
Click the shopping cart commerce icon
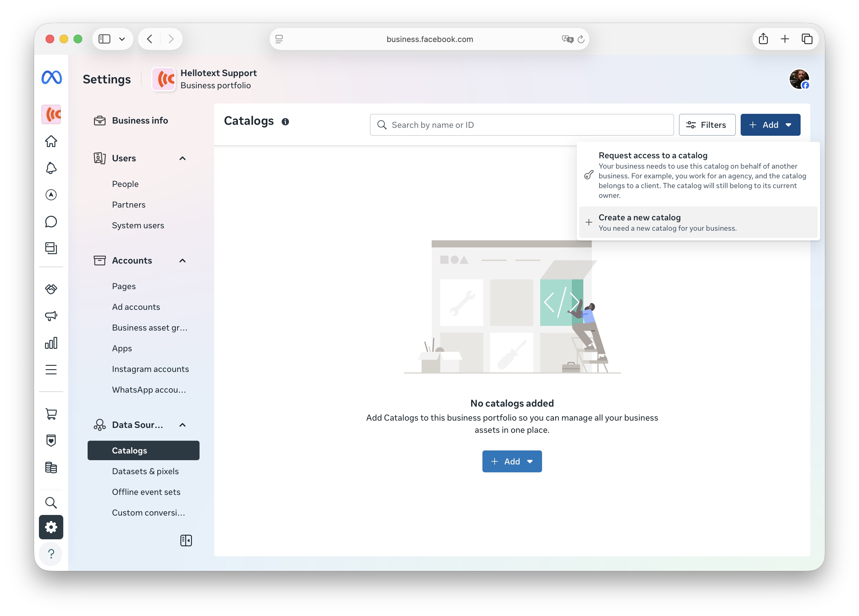51,414
